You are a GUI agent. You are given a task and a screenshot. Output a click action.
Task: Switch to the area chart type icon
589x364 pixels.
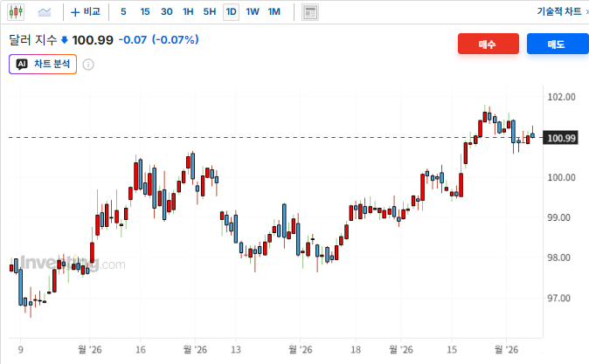coord(45,12)
